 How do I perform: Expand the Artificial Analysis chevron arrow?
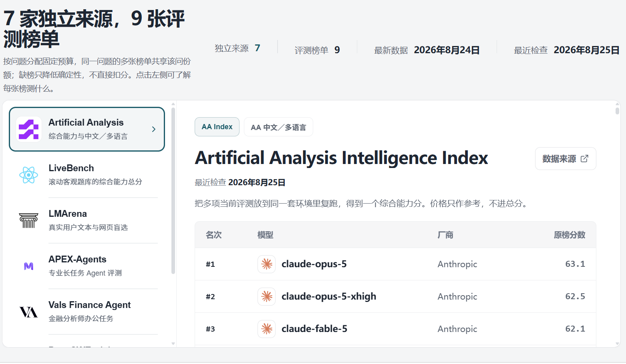(154, 129)
